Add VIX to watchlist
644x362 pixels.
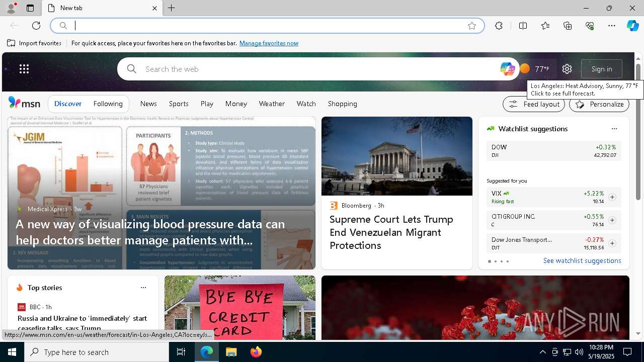[612, 197]
